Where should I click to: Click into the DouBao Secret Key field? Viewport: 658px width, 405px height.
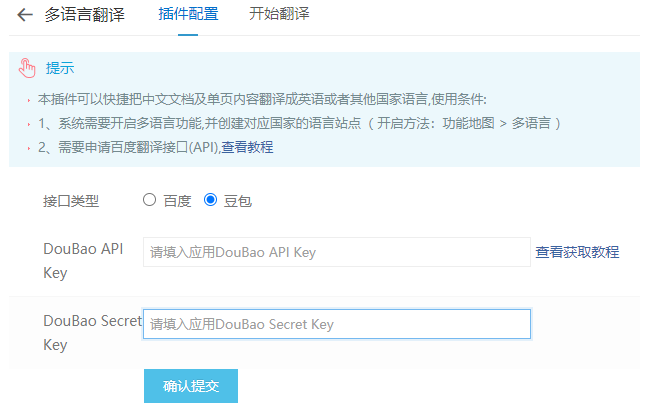[336, 324]
